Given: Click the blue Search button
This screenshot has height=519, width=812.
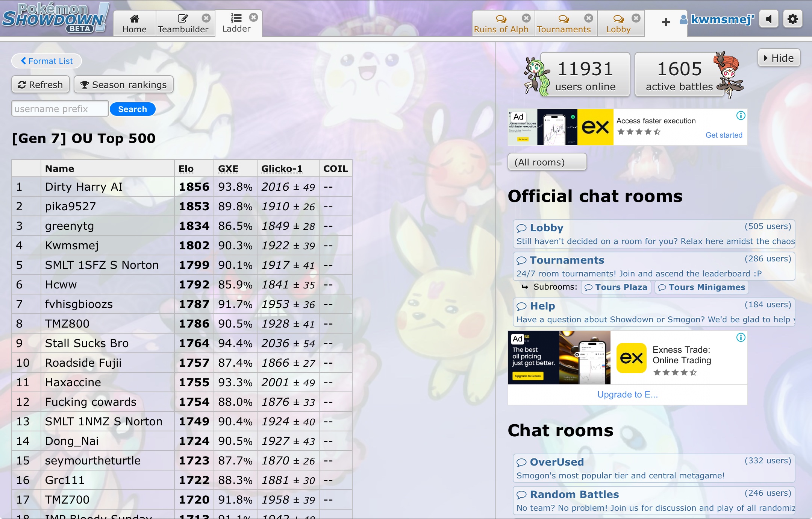Looking at the screenshot, I should click(x=133, y=109).
